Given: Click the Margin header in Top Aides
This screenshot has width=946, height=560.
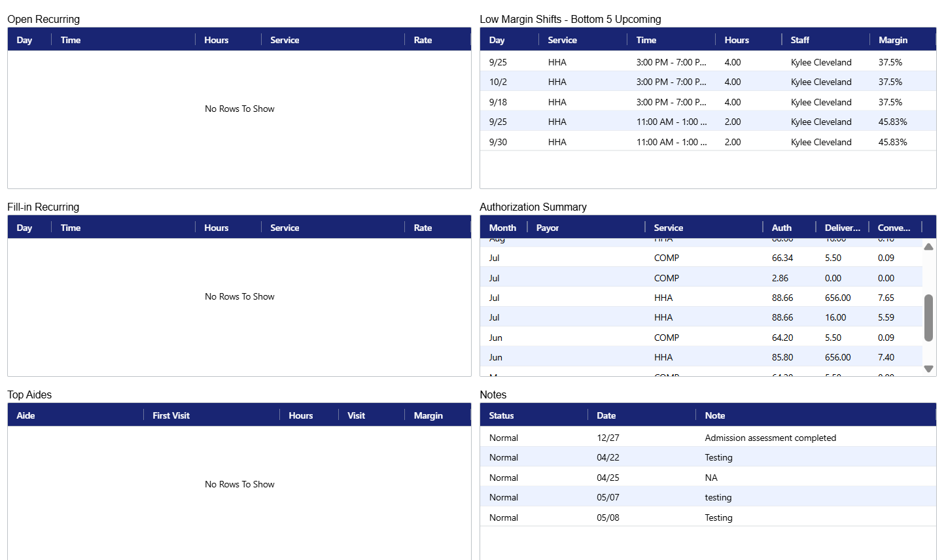Looking at the screenshot, I should click(x=428, y=415).
